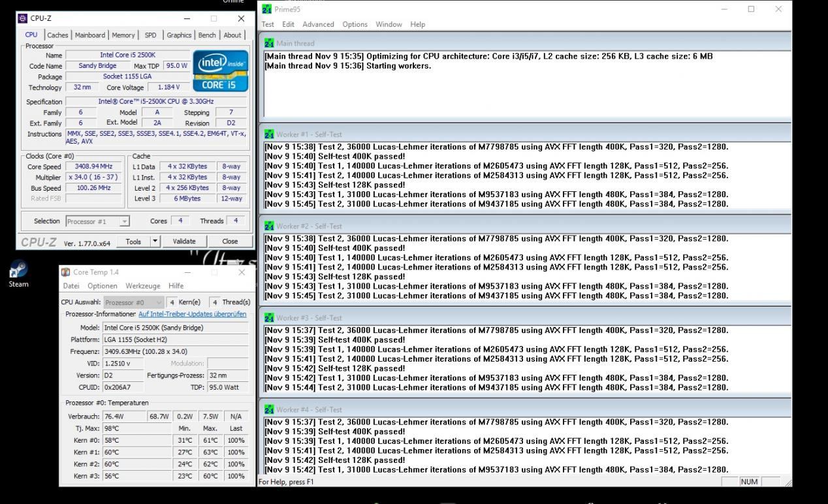The image size is (828, 504).
Task: Open the CPU Auswahl Prozessor #0 dropdown
Action: point(134,302)
